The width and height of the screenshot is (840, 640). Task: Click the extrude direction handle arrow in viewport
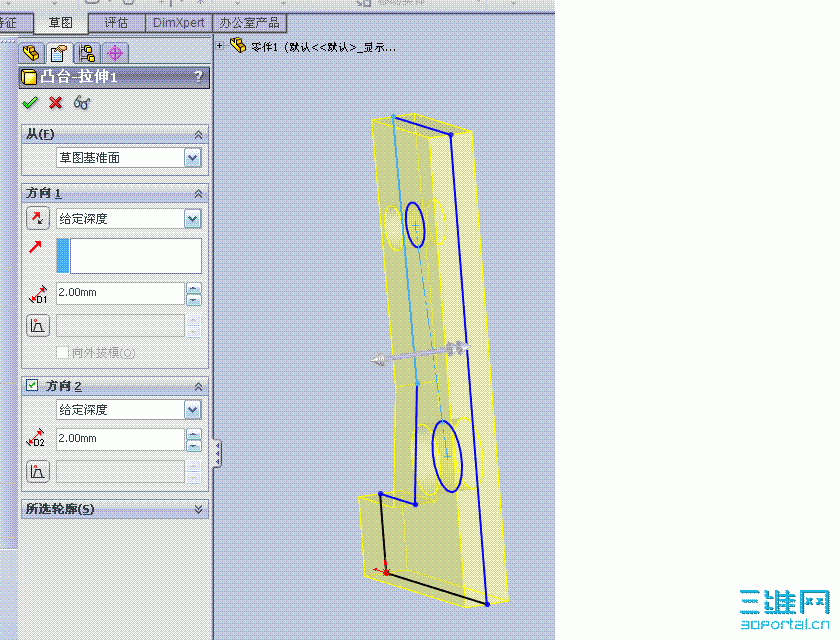point(378,360)
